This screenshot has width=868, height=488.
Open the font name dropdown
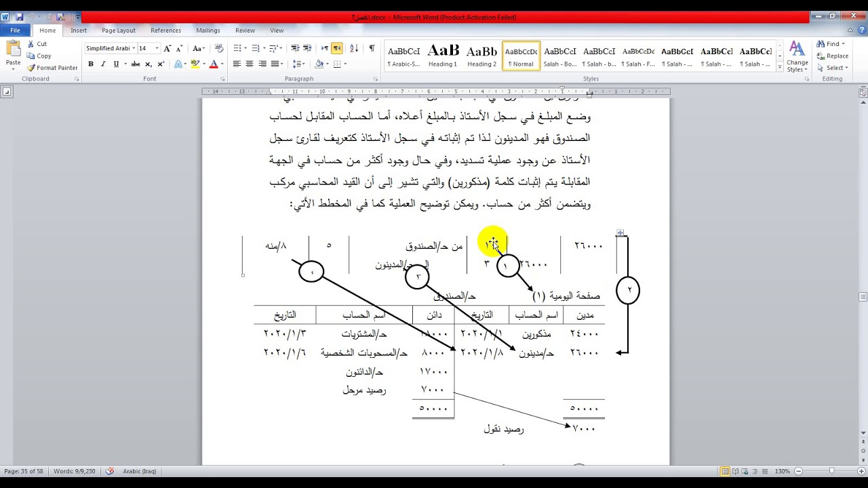click(134, 48)
